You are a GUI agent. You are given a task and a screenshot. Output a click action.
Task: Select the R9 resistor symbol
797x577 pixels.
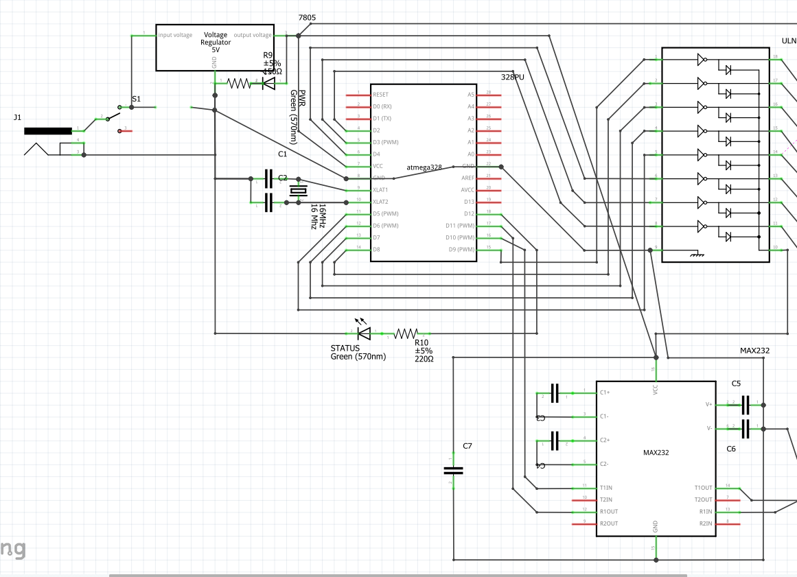tap(238, 83)
